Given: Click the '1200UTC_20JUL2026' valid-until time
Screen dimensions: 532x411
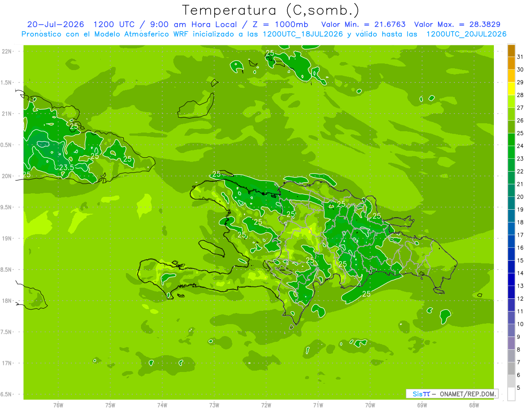Looking at the screenshot, I should tap(466, 34).
